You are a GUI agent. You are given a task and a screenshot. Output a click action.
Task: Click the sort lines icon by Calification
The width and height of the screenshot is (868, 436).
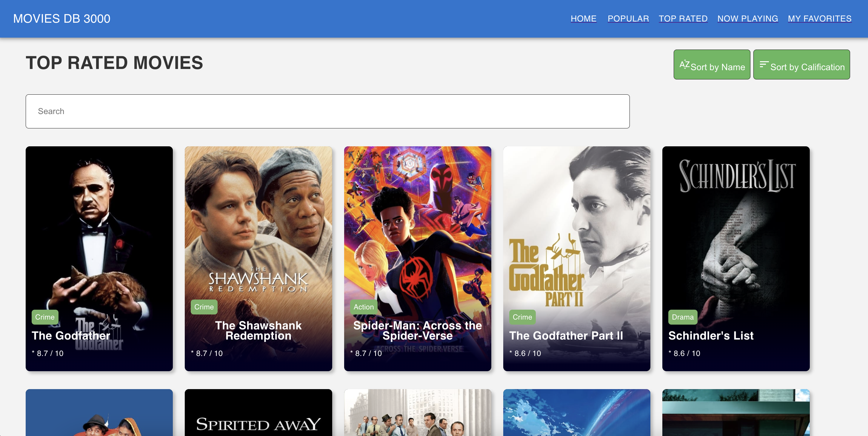764,65
